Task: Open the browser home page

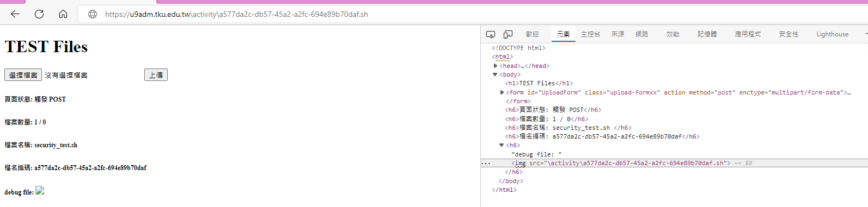Action: [63, 14]
